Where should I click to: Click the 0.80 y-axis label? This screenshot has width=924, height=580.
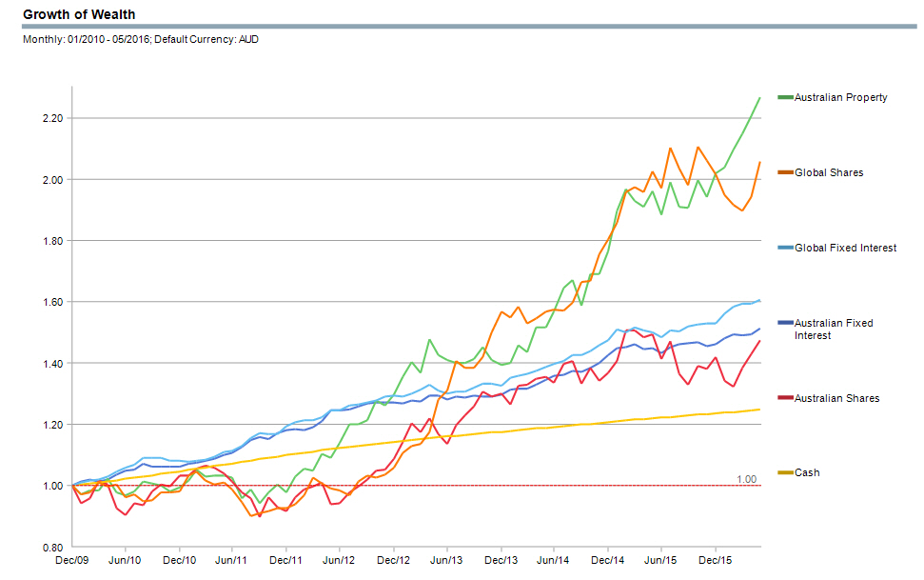click(x=52, y=548)
